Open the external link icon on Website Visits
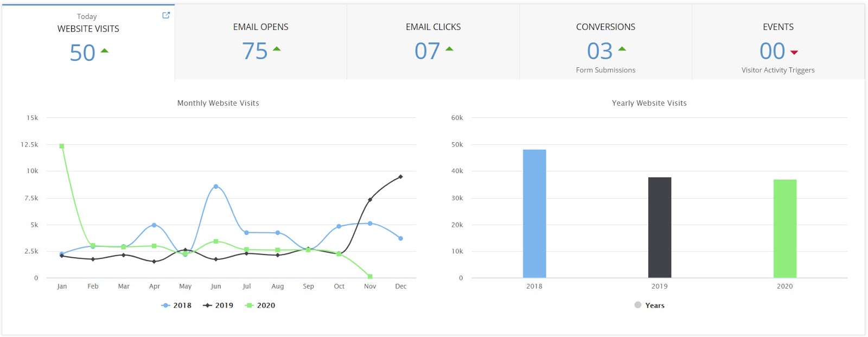 click(x=166, y=15)
